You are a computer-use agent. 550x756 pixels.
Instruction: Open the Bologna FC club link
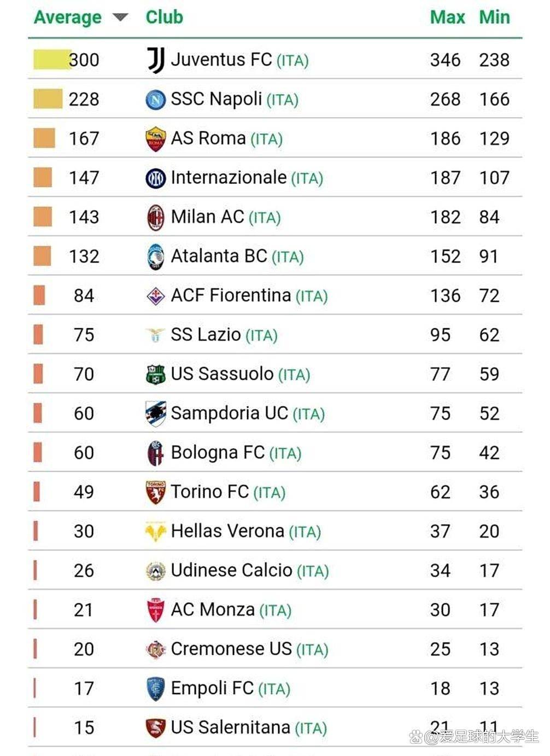(218, 453)
